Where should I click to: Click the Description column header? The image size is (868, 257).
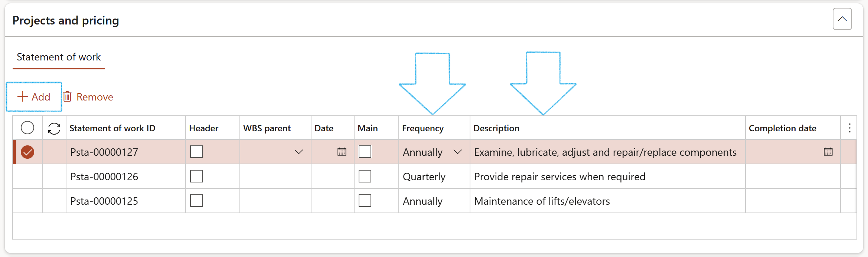tap(496, 128)
